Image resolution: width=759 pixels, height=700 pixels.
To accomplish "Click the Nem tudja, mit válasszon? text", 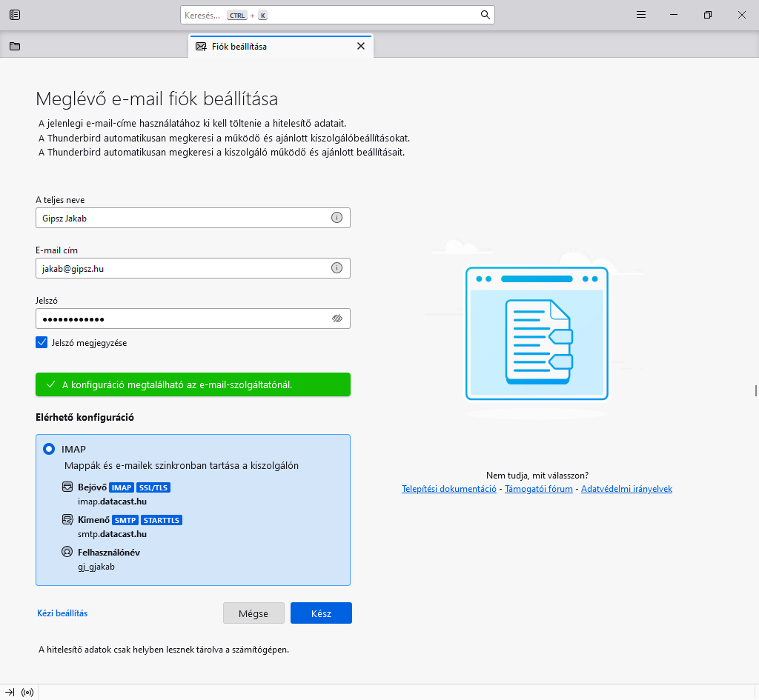I will pos(537,476).
